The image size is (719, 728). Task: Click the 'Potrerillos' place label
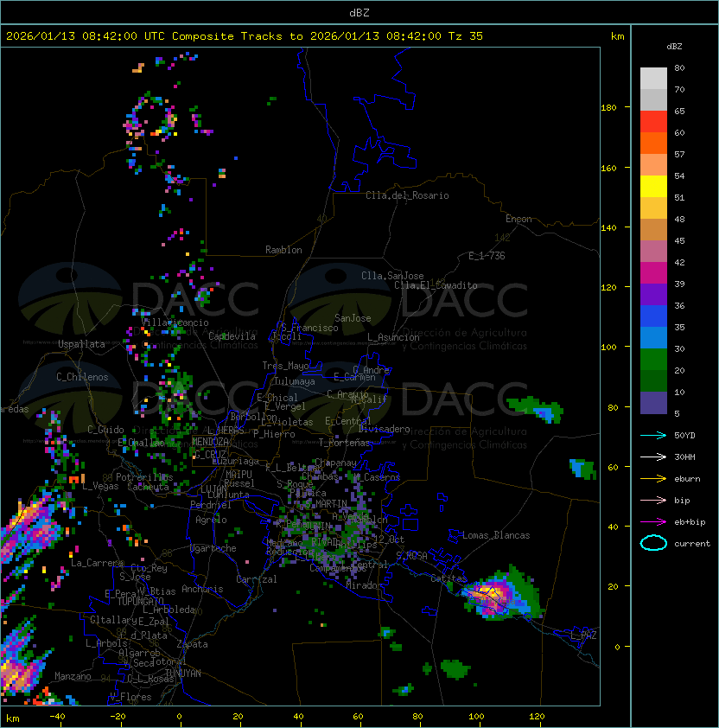tap(144, 477)
